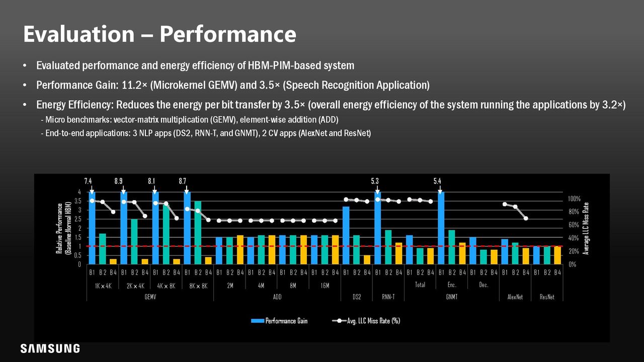644x362 pixels.
Task: Click the "Enc." sub-label under GNMT
Action: point(451,285)
